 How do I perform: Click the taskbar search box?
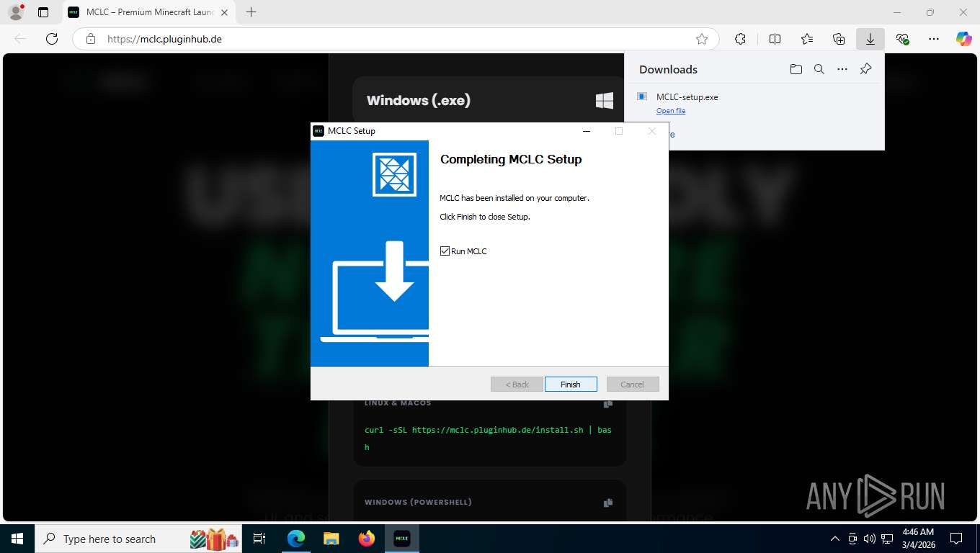[x=140, y=539]
